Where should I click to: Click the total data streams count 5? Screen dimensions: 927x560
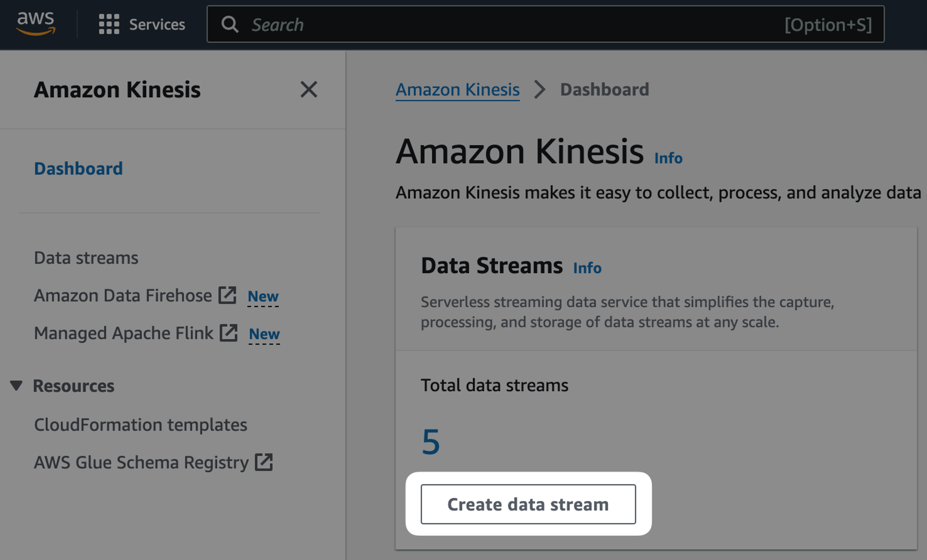[431, 442]
